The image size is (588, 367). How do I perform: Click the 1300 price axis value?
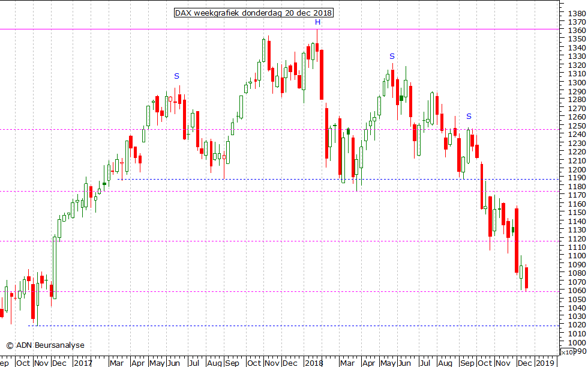point(577,82)
